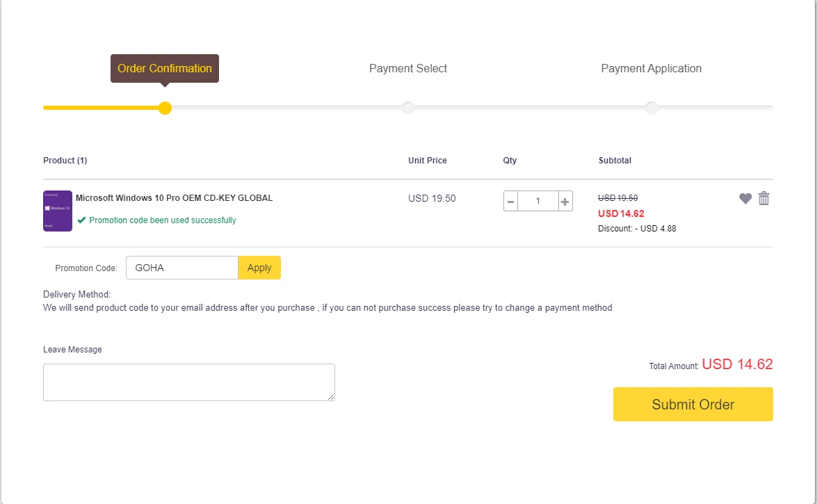The width and height of the screenshot is (817, 504).
Task: Select the Payment Select step label
Action: pos(408,68)
